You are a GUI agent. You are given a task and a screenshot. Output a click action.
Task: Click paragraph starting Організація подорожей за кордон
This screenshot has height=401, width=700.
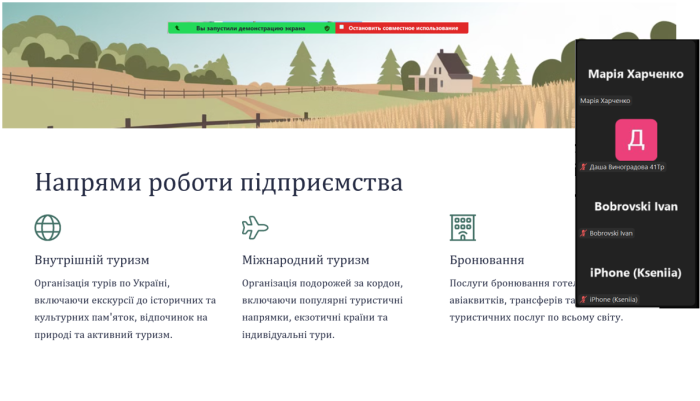(x=322, y=309)
